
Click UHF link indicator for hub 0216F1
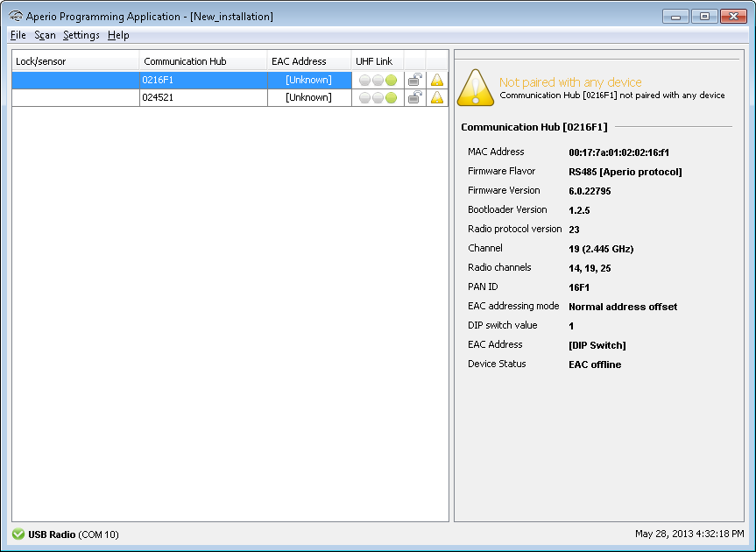pos(378,80)
